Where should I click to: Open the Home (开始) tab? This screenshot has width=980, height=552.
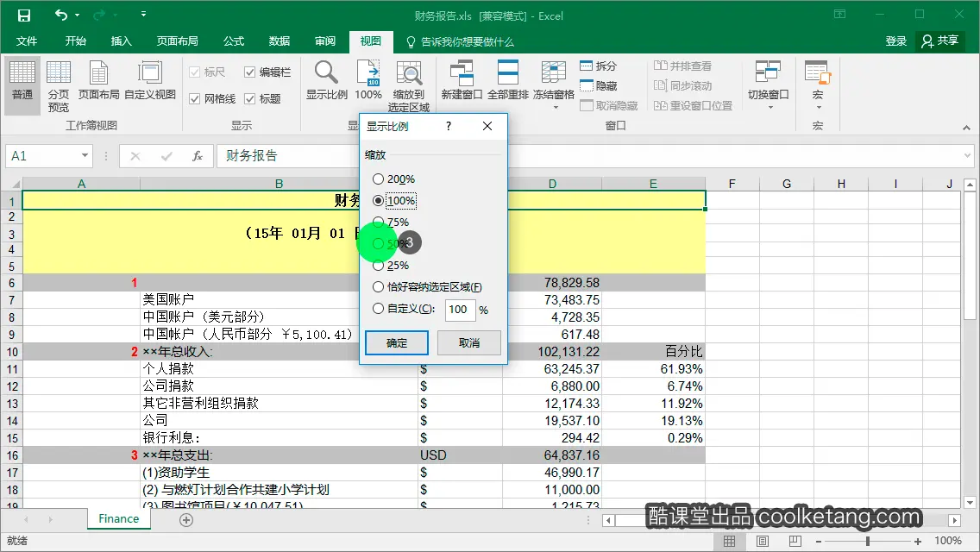76,41
